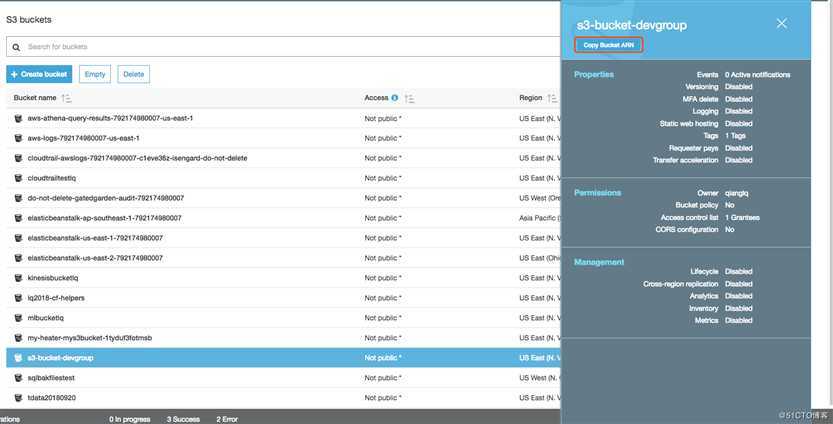Focus the Search for buckets field
Screen dimensions: 833x424
click(283, 47)
